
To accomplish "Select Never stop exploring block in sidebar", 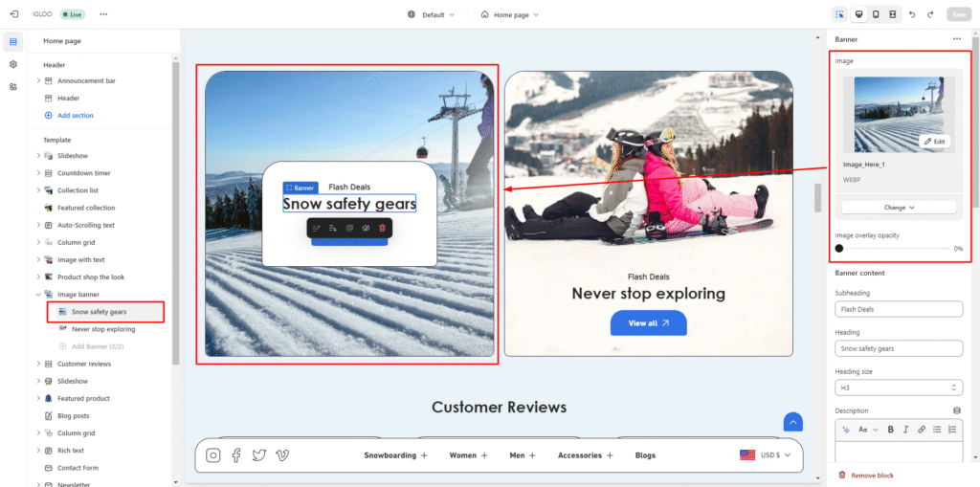I will tap(102, 329).
